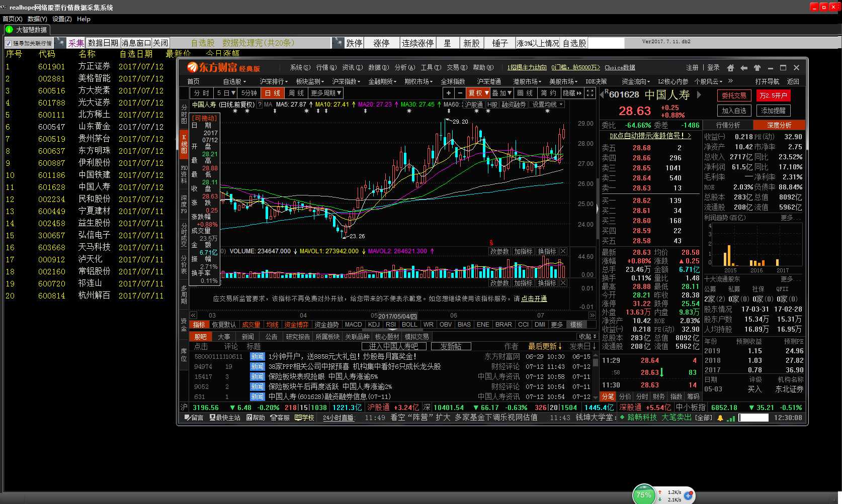This screenshot has height=504, width=842.
Task: Open 设置均线 dropdown
Action: click(x=547, y=105)
